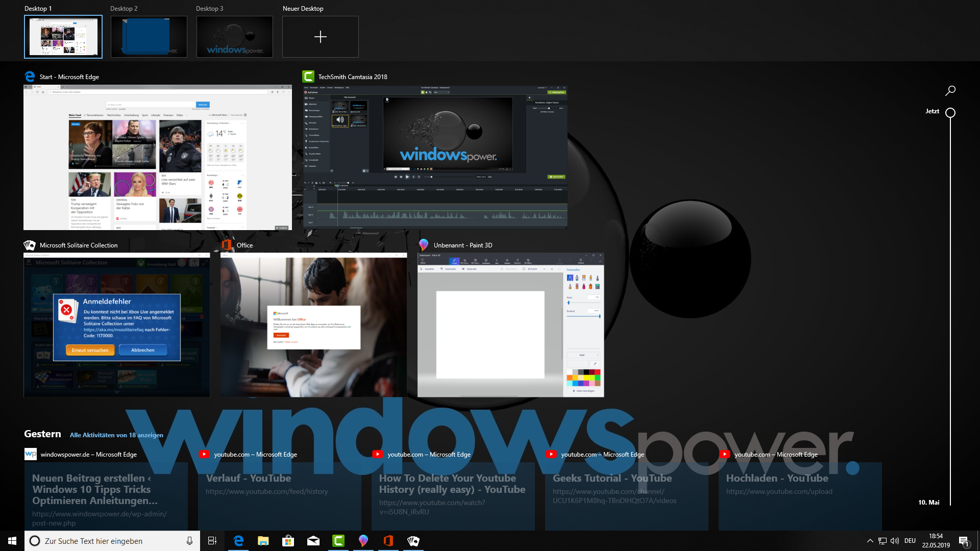
Task: Click the '10. Mai' timeline label
Action: click(928, 503)
